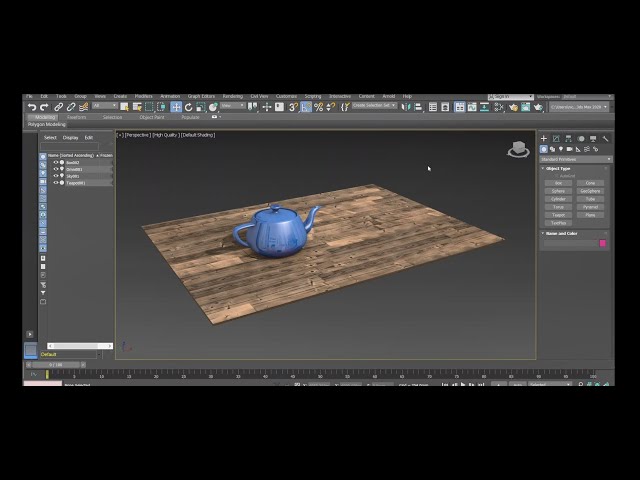Viewport: 640px width, 480px height.
Task: Activate the Select Object tool
Action: pos(124,107)
